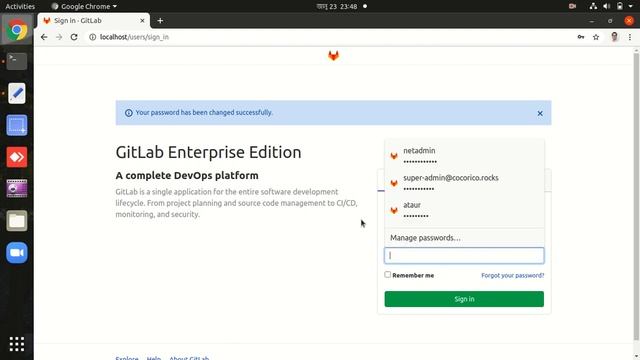Open the Help footer link
Screen dimensions: 640x360
(153, 358)
